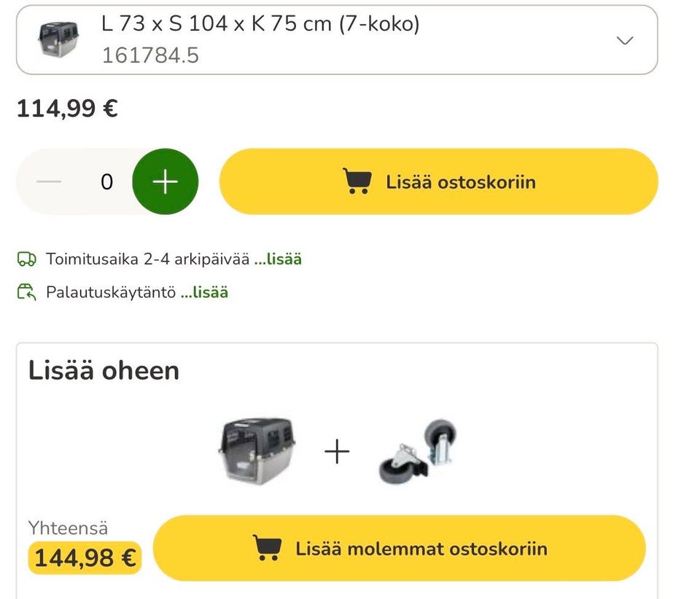This screenshot has height=599, width=700.
Task: Click the highlighted total price 144,98 €
Action: (85, 558)
